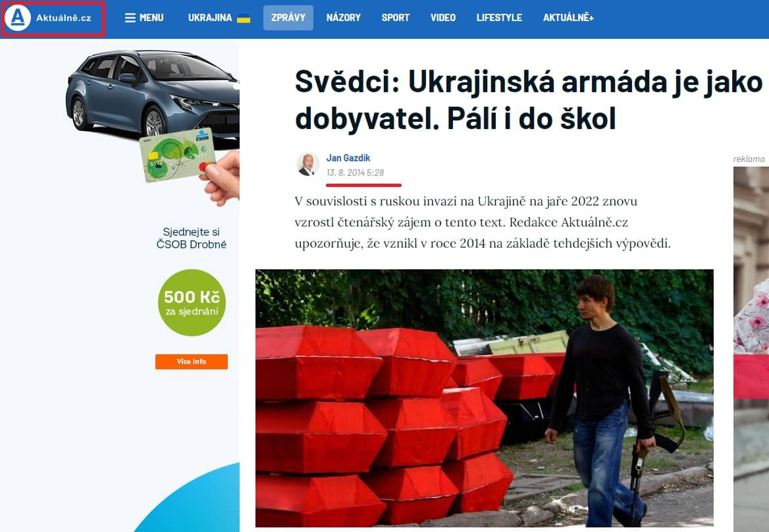The image size is (769, 532).
Task: Click the blue Toyota car ad image
Action: click(153, 92)
